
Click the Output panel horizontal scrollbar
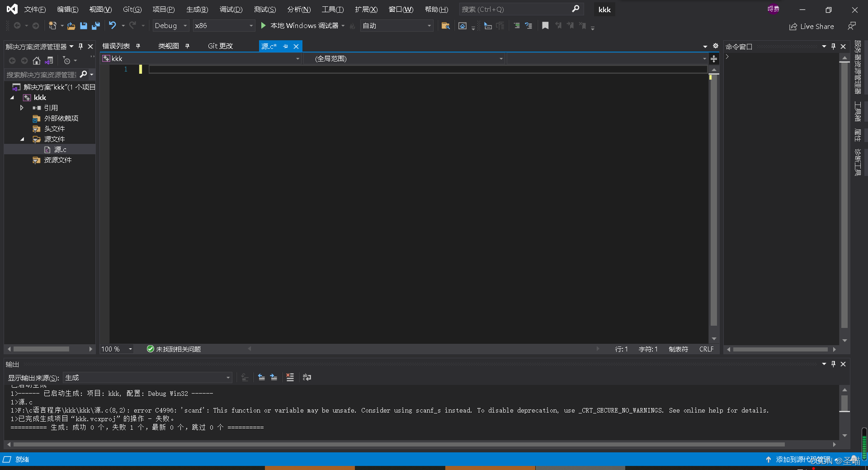coord(399,445)
